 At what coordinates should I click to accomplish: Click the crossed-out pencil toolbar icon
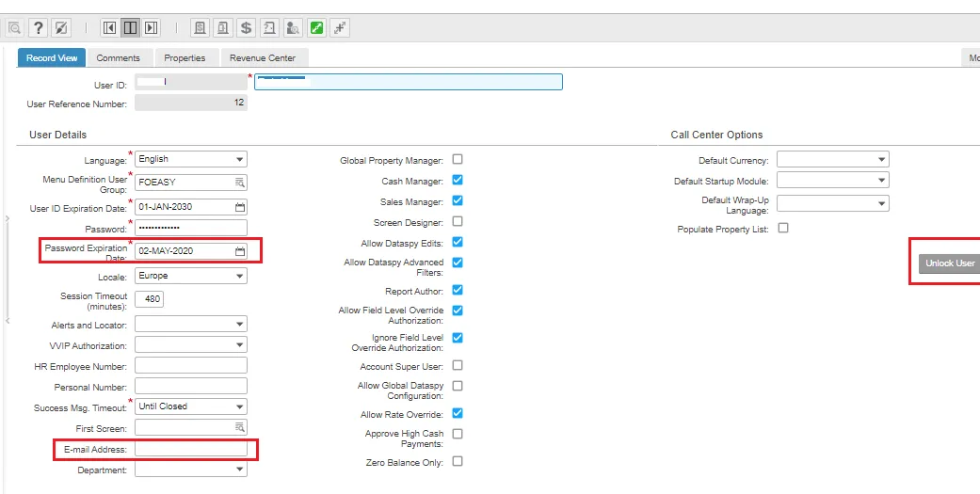coord(60,27)
